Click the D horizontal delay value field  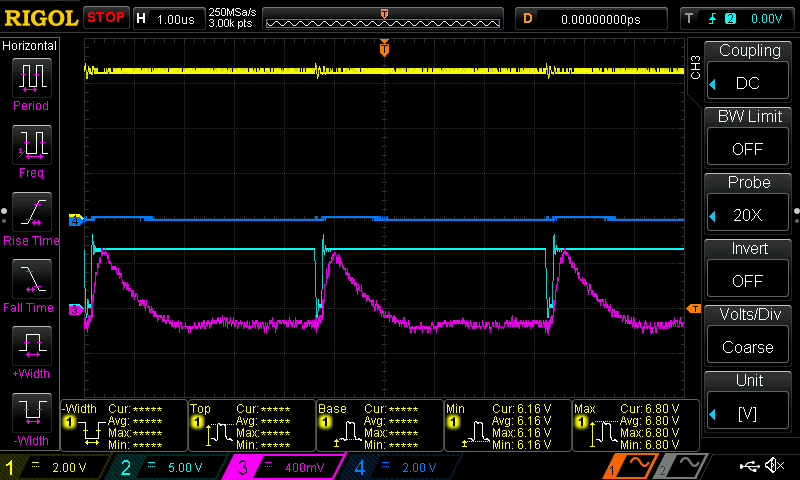tap(591, 19)
